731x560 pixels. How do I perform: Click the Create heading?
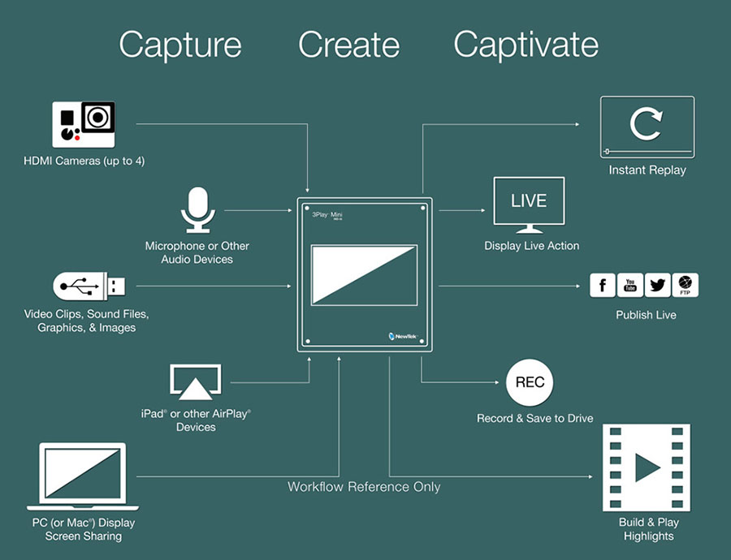[x=348, y=45]
